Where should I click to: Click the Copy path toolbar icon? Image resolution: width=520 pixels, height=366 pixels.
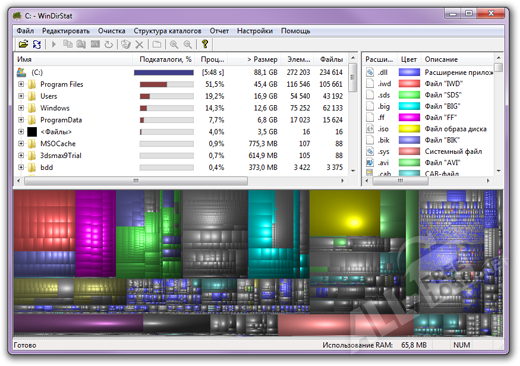tap(68, 44)
